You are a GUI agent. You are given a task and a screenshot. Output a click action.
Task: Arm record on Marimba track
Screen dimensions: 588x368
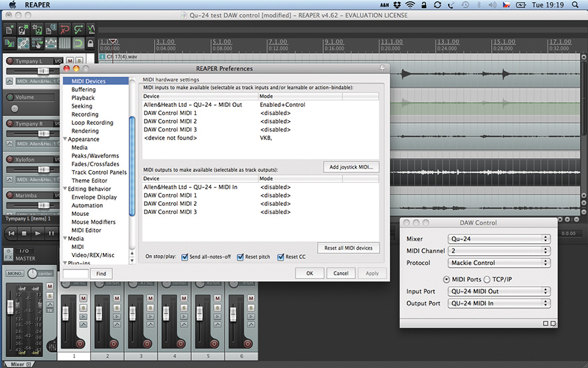[x=10, y=195]
